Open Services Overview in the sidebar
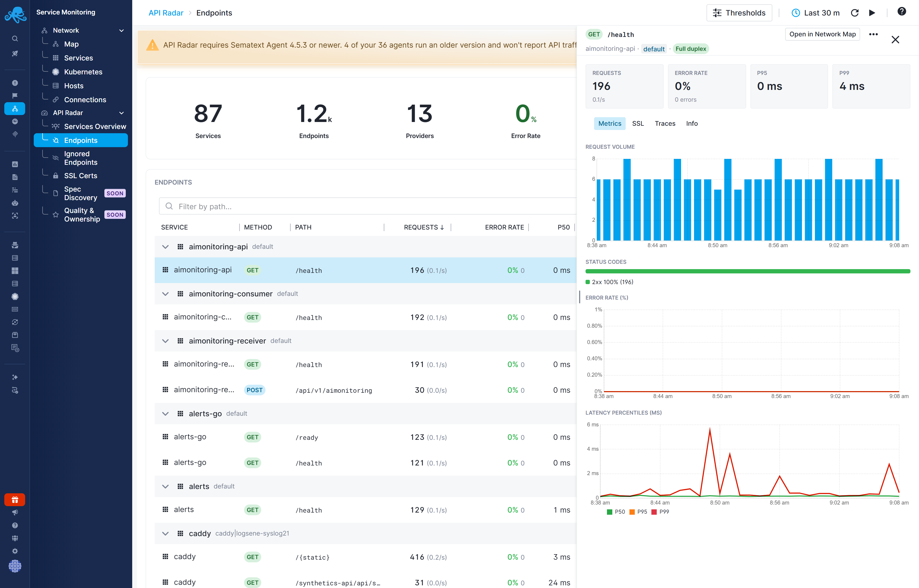This screenshot has width=919, height=588. pos(95,126)
